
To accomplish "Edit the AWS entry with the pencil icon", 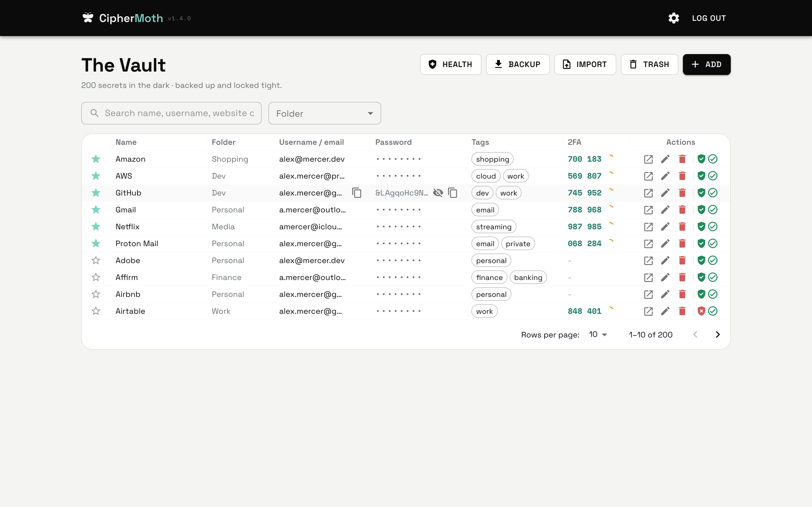I will [x=665, y=176].
